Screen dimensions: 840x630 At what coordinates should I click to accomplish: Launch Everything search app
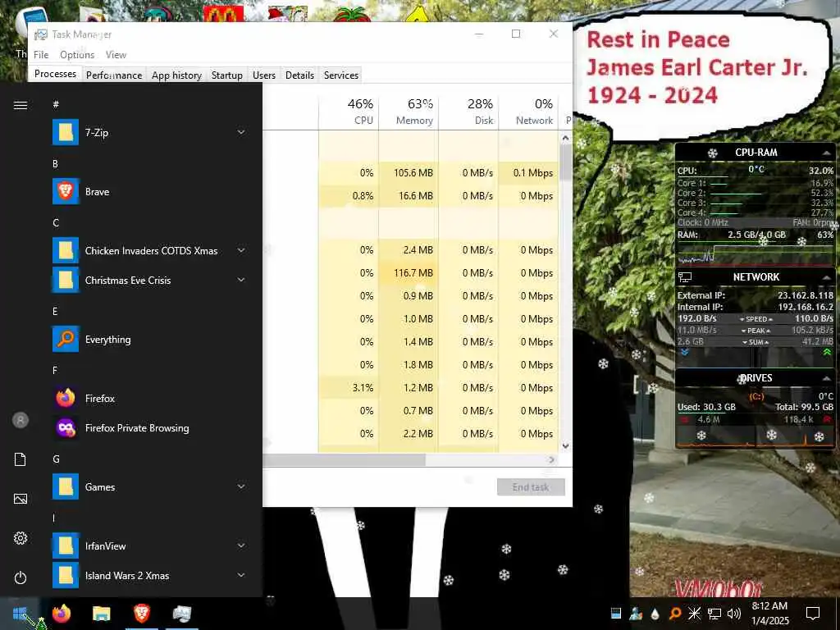(x=149, y=339)
